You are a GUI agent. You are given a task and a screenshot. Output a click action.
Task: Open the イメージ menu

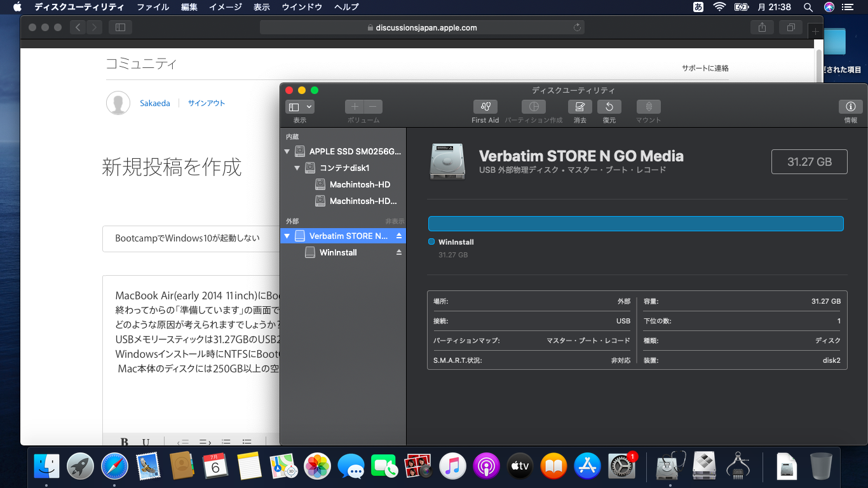[226, 7]
